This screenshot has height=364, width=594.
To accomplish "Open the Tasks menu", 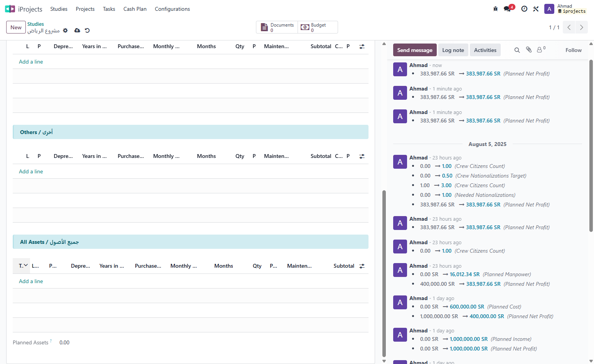I will click(109, 9).
